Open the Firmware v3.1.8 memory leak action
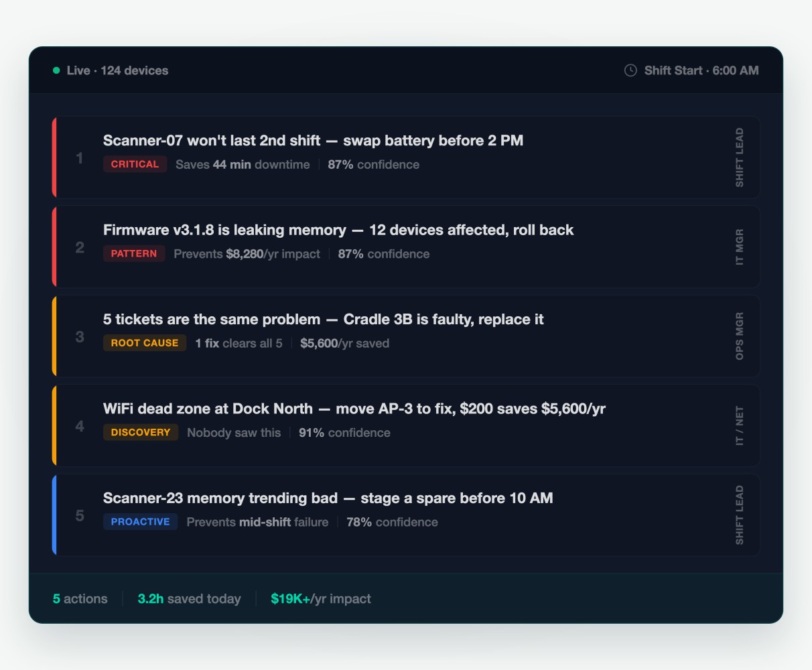 click(406, 247)
